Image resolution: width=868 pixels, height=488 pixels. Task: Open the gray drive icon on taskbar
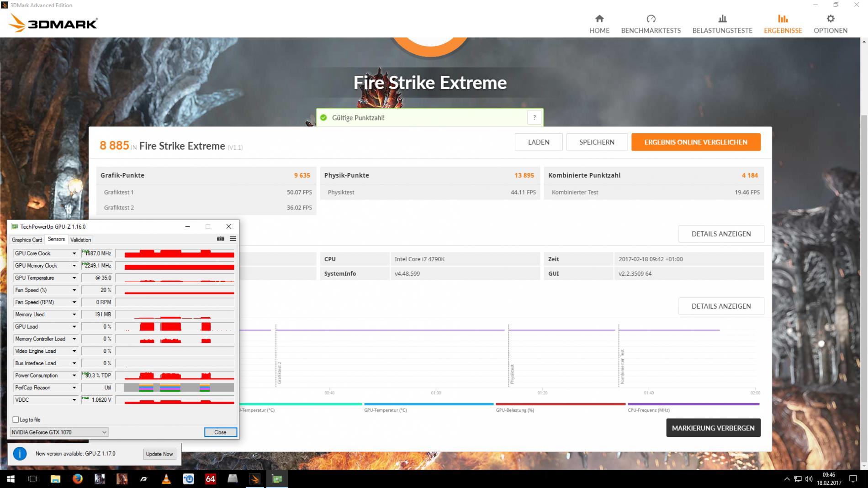pos(233,479)
